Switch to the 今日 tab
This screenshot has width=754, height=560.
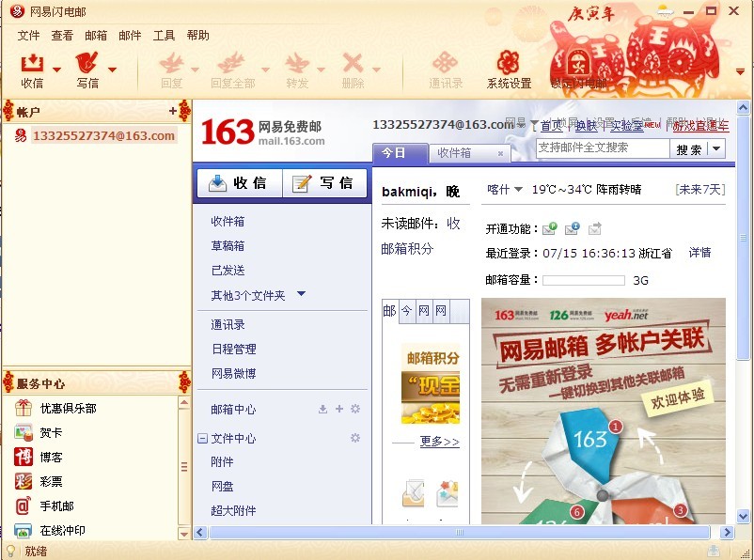[401, 153]
